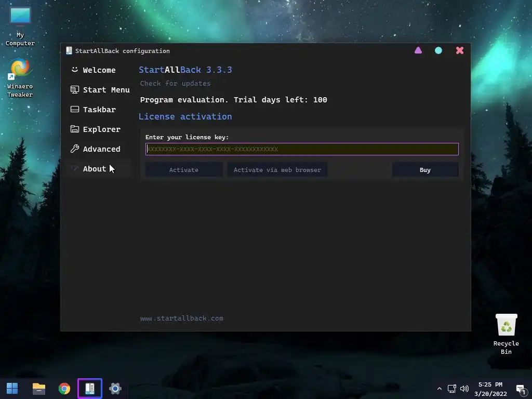Screen dimensions: 532x399
Task: Click Activate via web browser button
Action: (277, 170)
